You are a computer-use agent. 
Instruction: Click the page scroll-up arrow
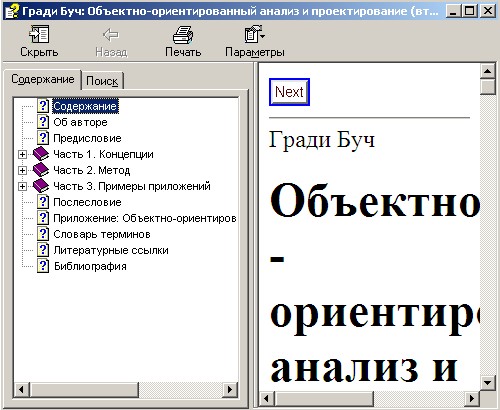coord(488,71)
